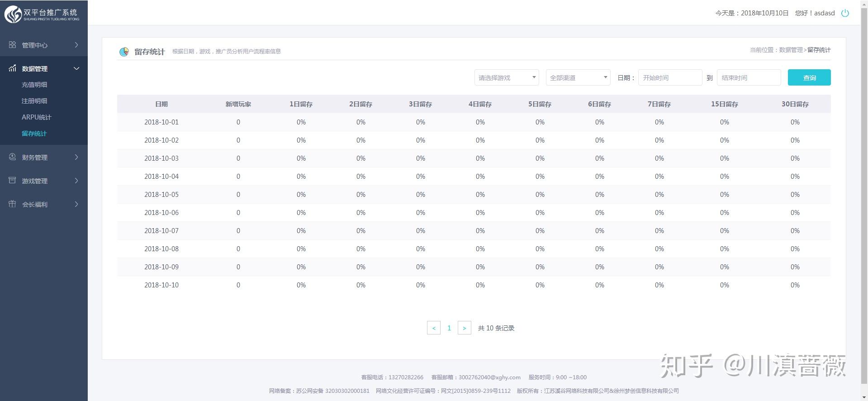
Task: Click the customer email 3002762040@xghy.com
Action: pos(489,377)
